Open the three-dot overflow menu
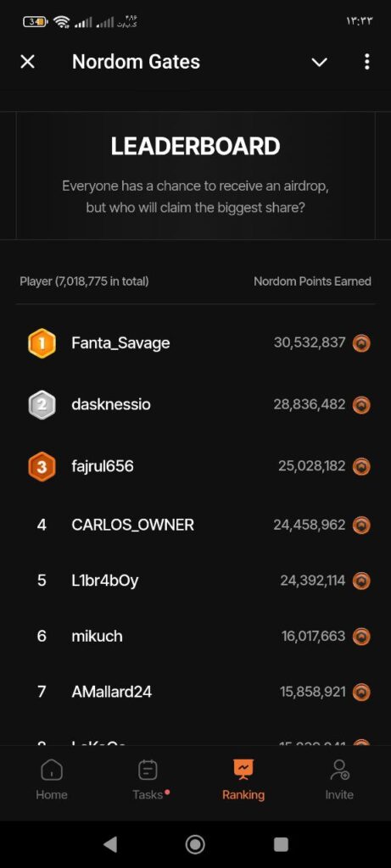 [366, 62]
